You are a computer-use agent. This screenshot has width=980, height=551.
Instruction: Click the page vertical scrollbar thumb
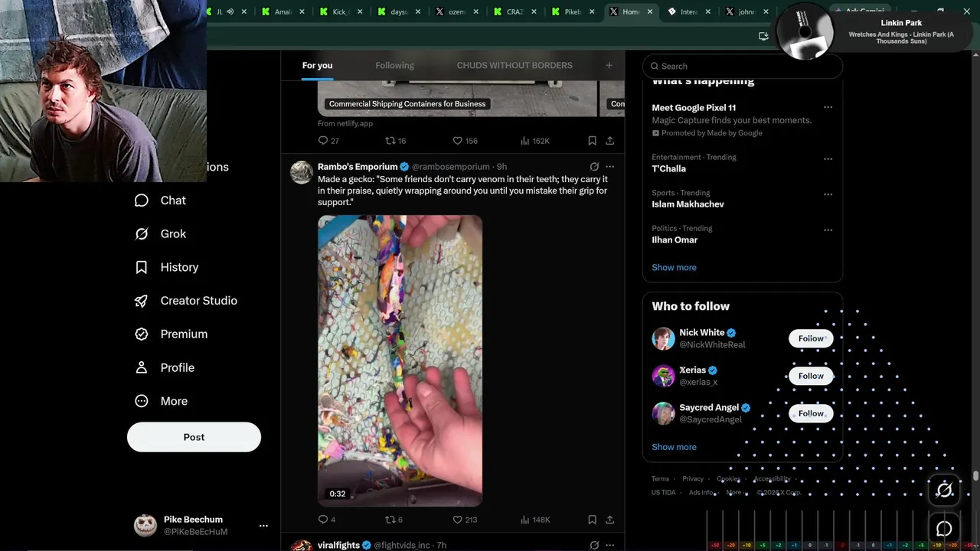[x=975, y=476]
